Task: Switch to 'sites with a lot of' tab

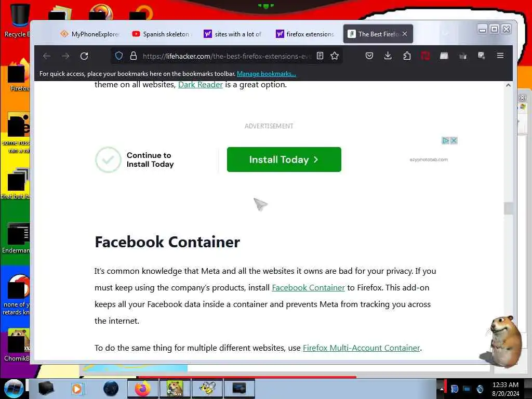Action: 233,34
